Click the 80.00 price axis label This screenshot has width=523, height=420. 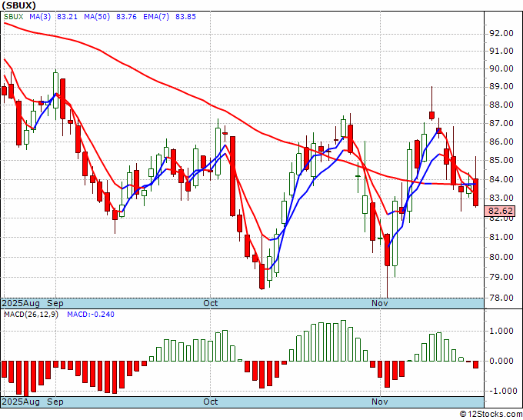pyautogui.click(x=501, y=257)
